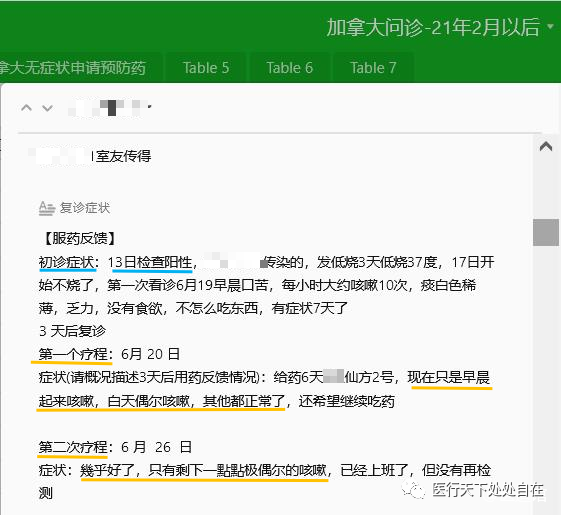Click the underlined 初诊症状 text

pos(67,262)
